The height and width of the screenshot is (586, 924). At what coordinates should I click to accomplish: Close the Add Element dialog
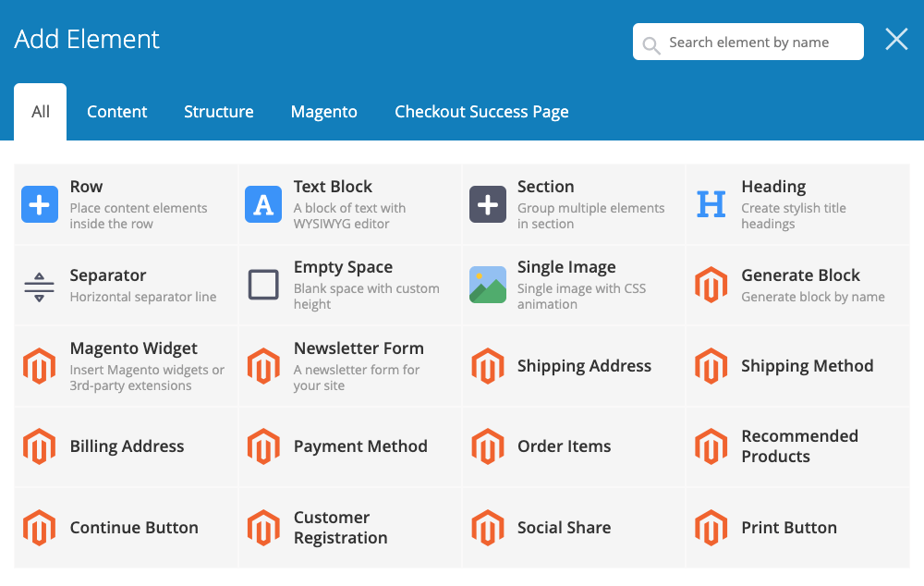click(x=896, y=40)
